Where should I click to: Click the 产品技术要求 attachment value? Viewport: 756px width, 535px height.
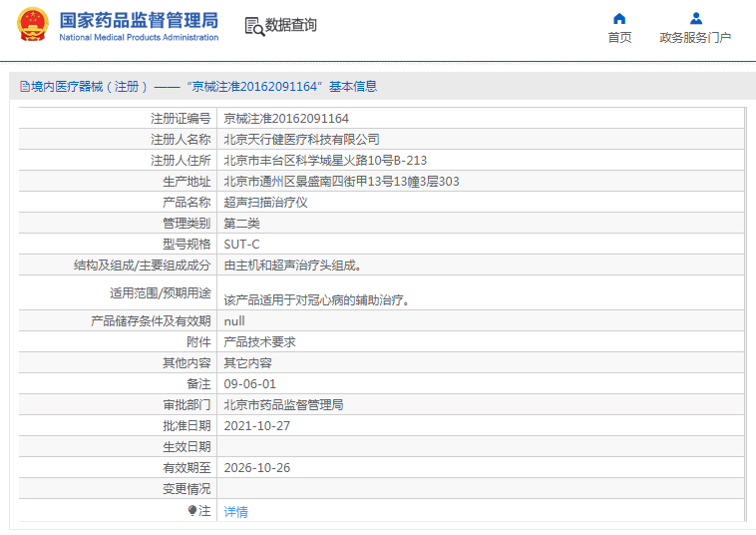pos(259,342)
